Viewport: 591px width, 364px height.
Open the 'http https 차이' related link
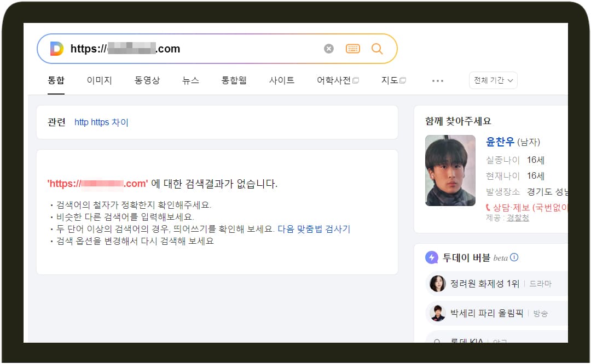(x=101, y=122)
